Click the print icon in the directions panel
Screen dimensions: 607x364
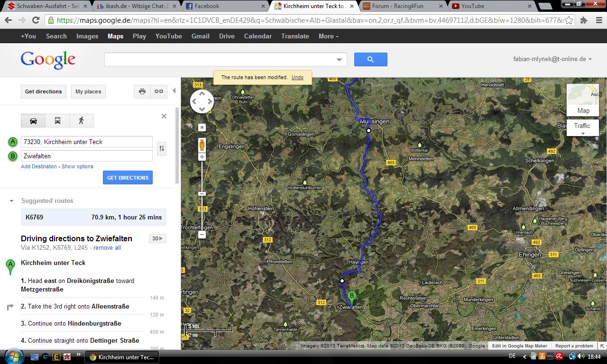tap(142, 91)
